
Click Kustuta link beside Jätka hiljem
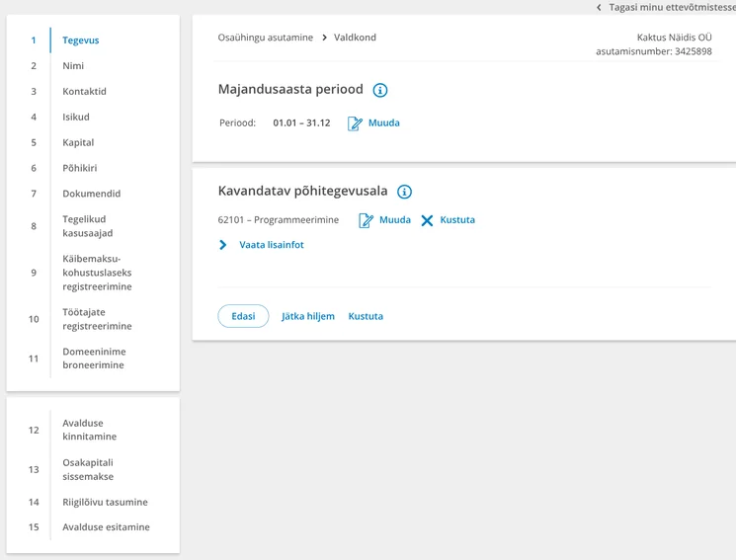coord(366,316)
